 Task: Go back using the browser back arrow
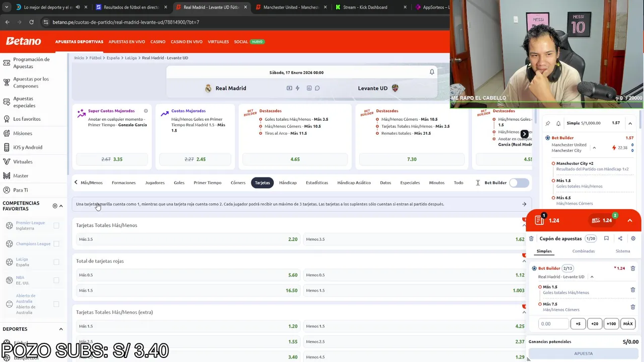[7, 22]
